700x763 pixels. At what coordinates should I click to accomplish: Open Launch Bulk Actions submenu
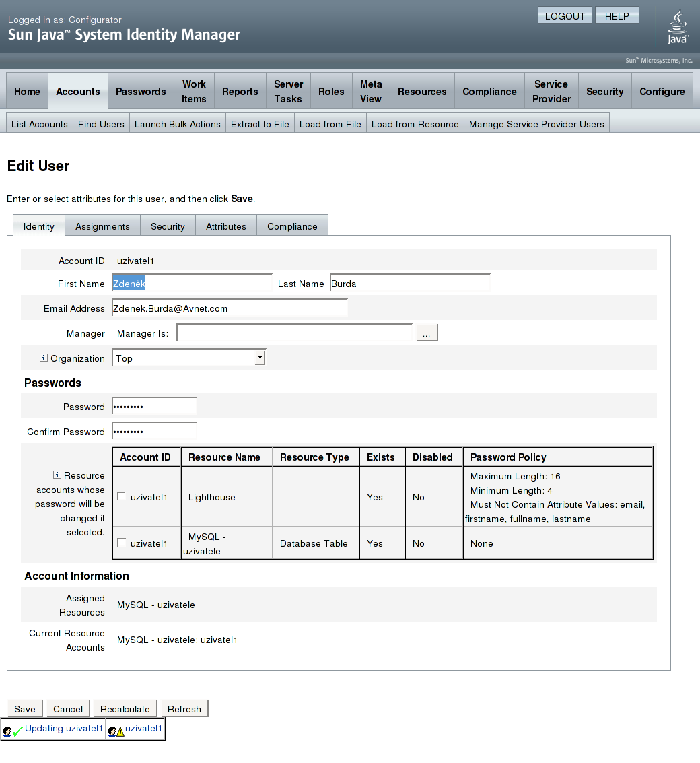[x=178, y=124]
